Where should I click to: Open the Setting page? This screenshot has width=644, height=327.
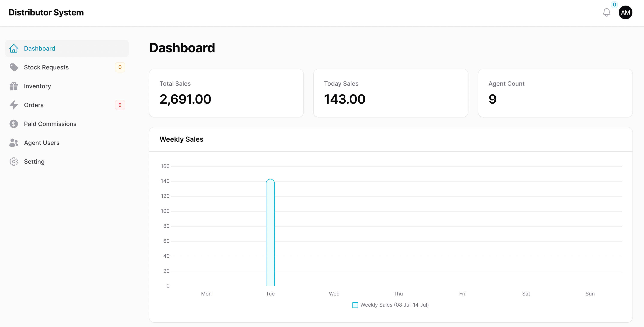point(67,162)
